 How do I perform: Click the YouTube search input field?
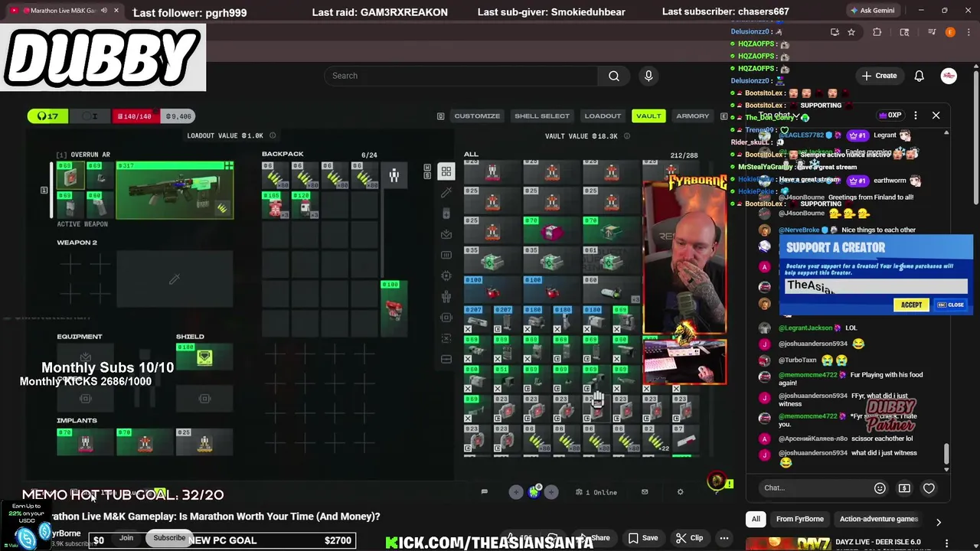point(462,76)
